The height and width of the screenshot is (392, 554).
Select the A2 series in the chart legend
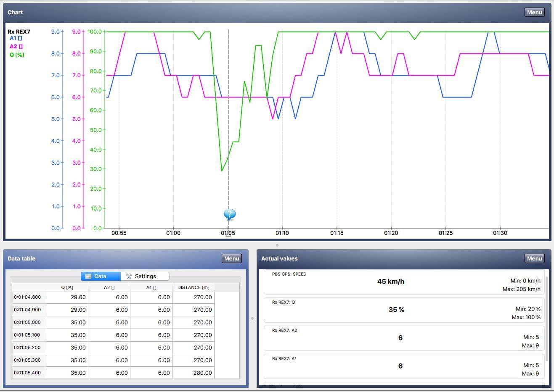(16, 47)
